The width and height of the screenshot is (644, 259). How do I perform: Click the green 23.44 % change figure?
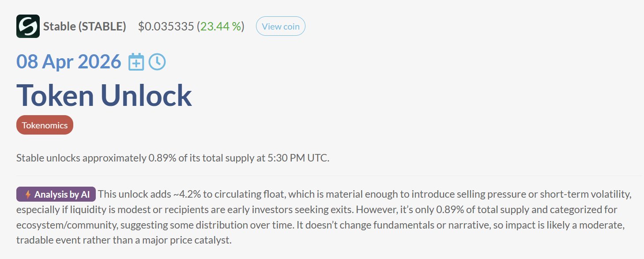221,26
